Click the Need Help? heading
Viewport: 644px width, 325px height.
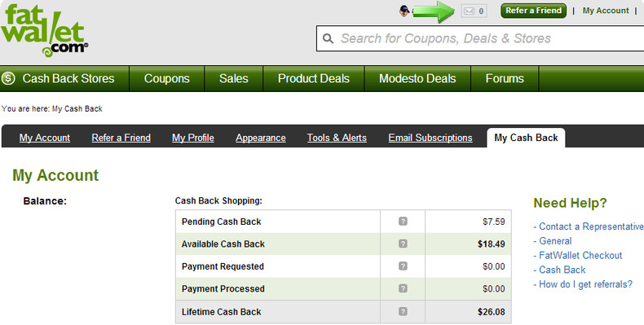[x=570, y=203]
